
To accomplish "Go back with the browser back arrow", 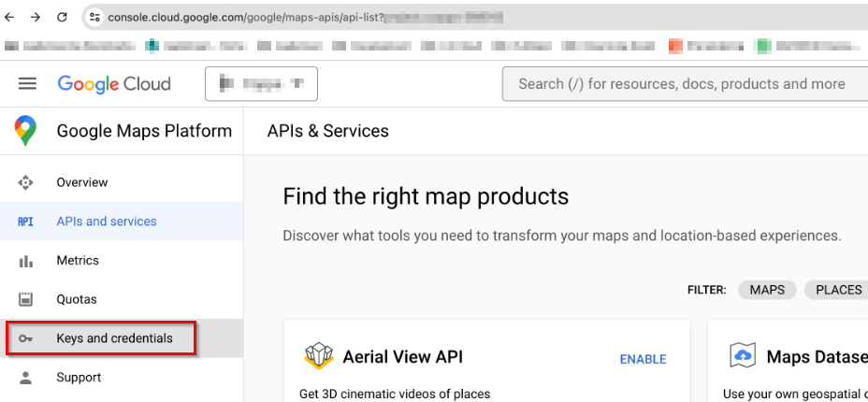I will point(9,17).
